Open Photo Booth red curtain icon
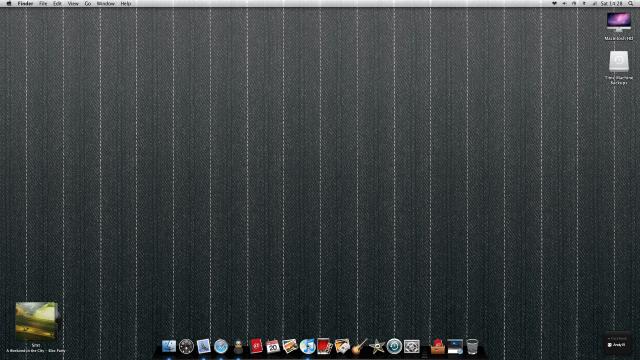Viewport: 640px width, 360px height. (x=324, y=346)
